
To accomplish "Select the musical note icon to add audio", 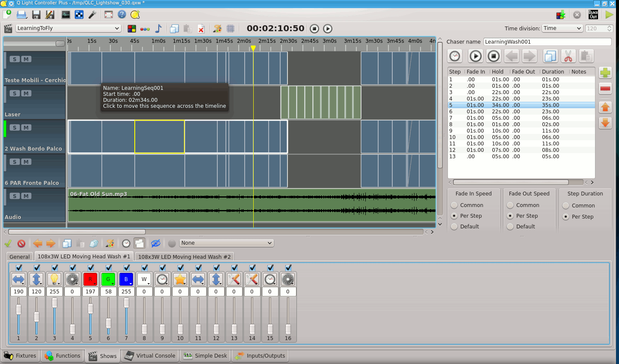I will tap(158, 28).
